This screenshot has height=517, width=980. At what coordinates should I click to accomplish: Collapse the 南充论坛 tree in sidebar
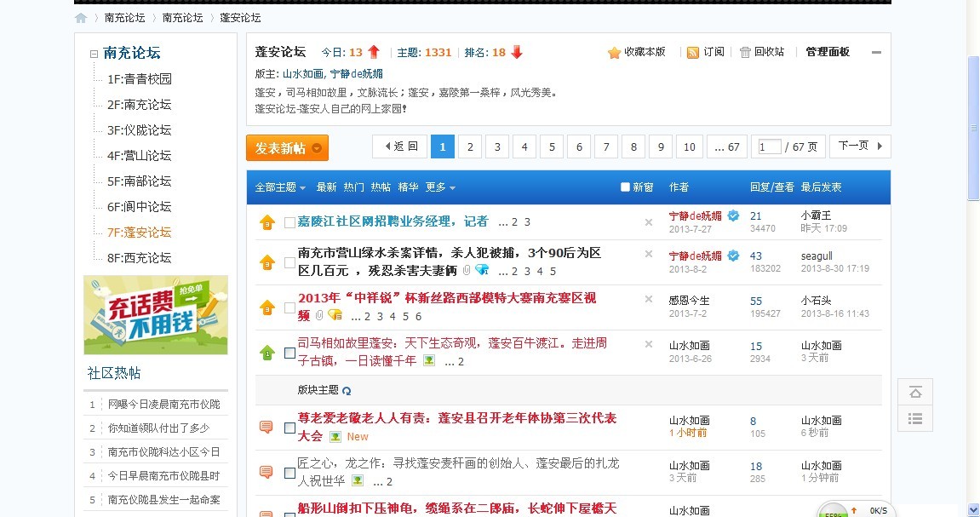(x=94, y=54)
